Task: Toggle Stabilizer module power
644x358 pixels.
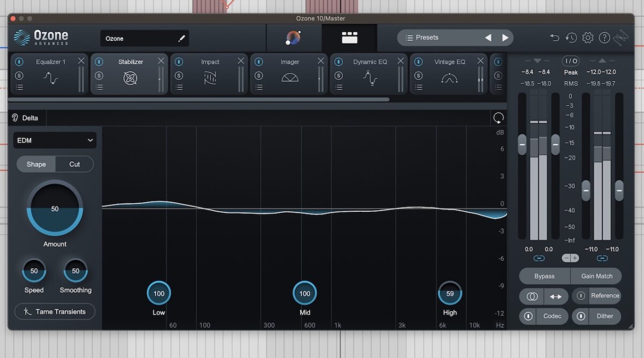Action: [99, 62]
